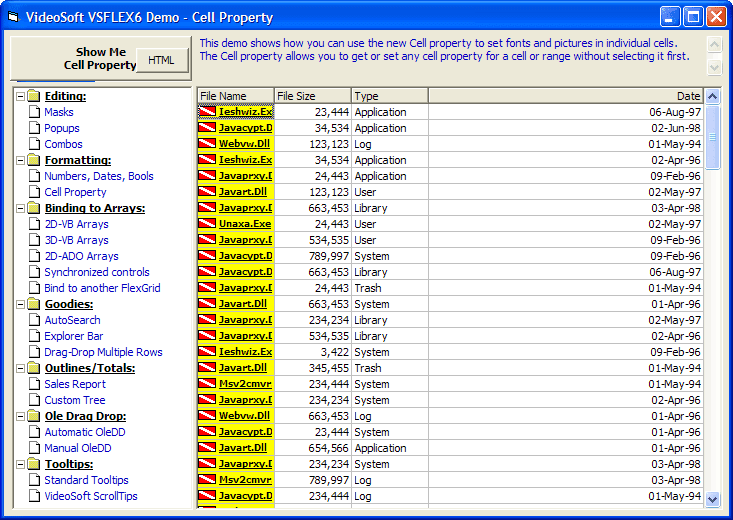Maximize the VSFLEX6 Demo window
Viewport: 733px width, 520px height.
click(x=693, y=17)
